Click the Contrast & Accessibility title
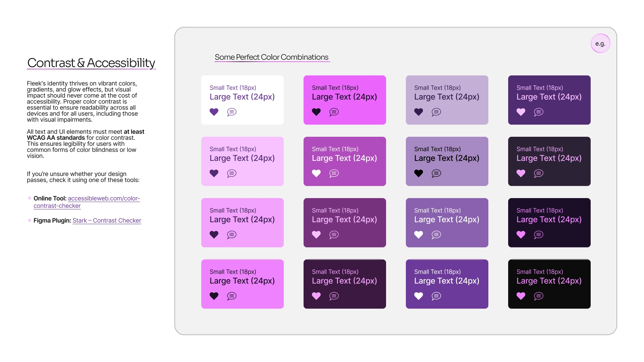 (91, 63)
